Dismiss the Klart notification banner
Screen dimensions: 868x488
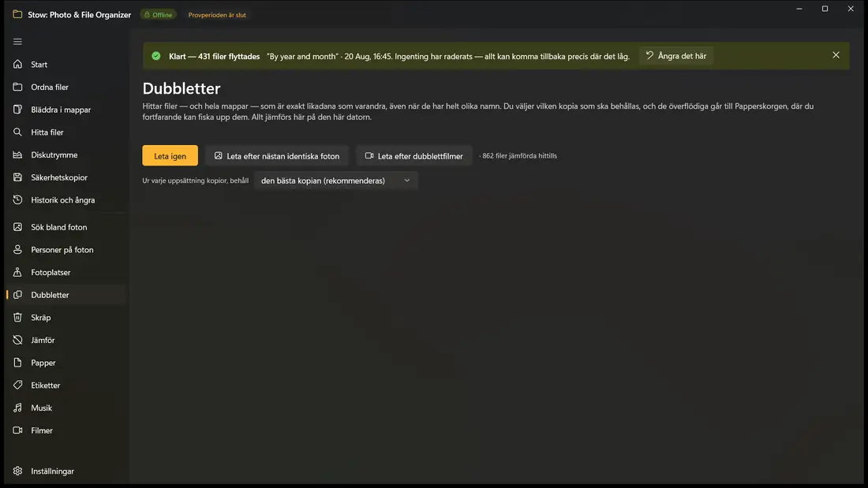tap(836, 55)
